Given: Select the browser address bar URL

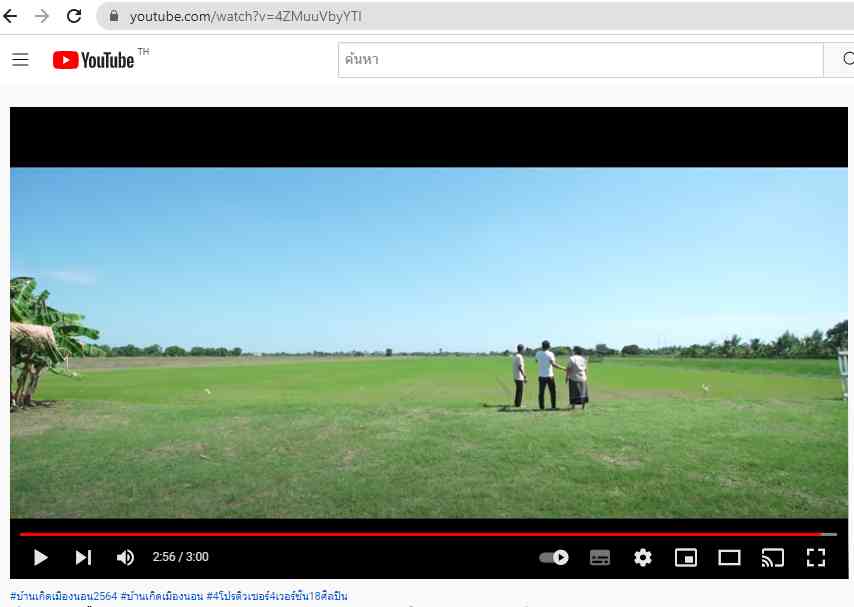Looking at the screenshot, I should coord(245,16).
